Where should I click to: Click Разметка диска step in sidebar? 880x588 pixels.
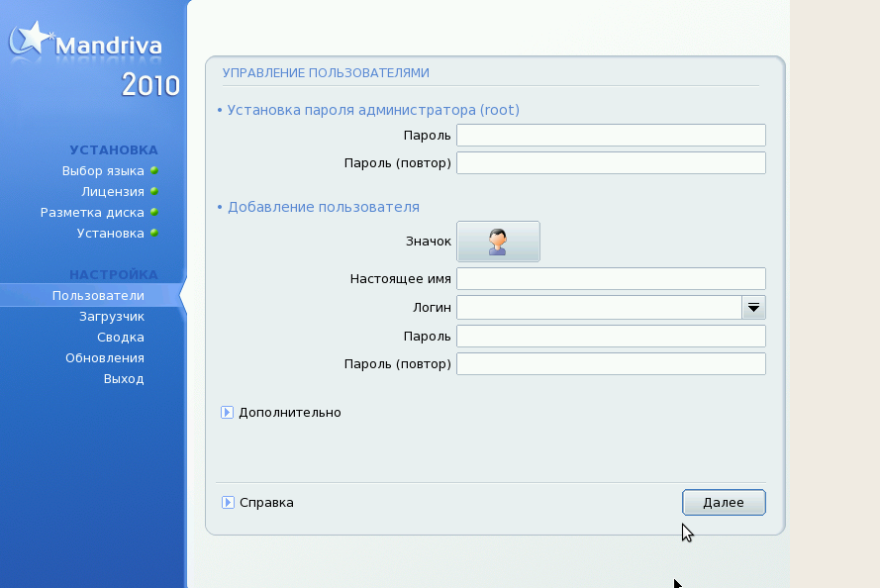tap(92, 213)
